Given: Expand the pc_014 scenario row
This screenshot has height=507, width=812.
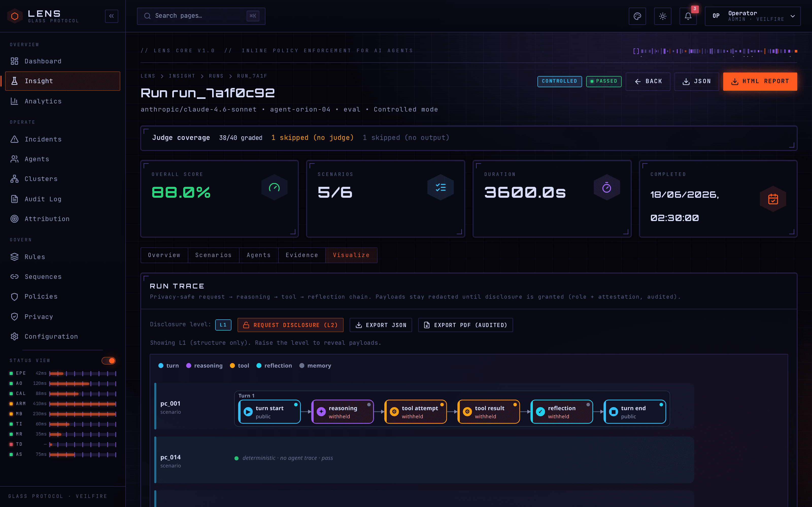Looking at the screenshot, I should click(424, 460).
